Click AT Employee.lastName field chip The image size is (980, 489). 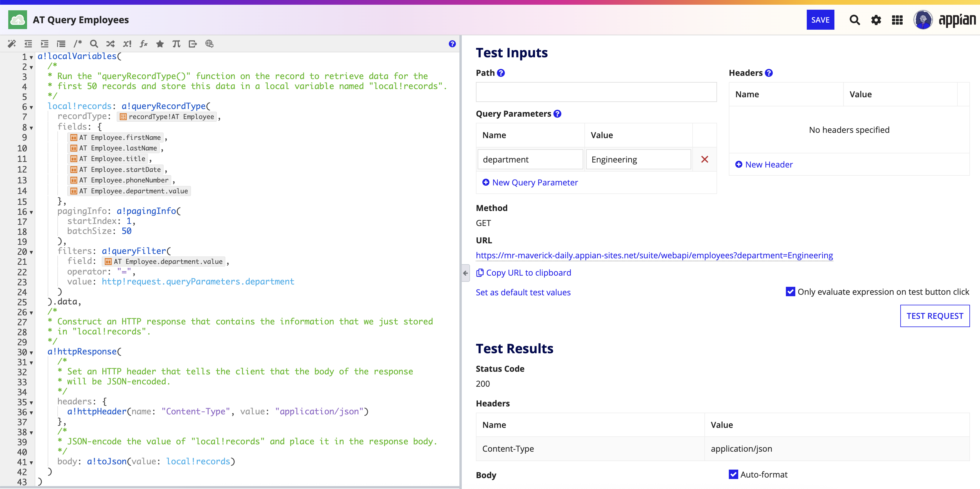click(x=114, y=148)
